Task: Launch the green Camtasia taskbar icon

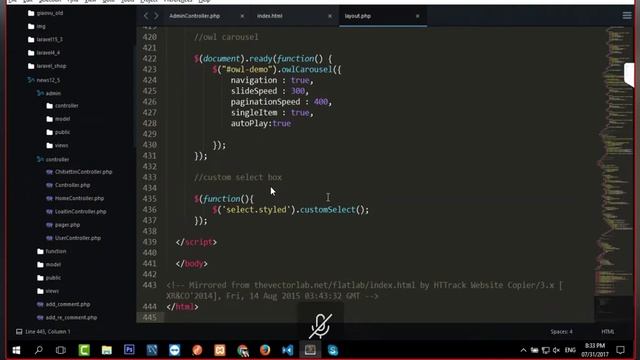Action: point(84,350)
